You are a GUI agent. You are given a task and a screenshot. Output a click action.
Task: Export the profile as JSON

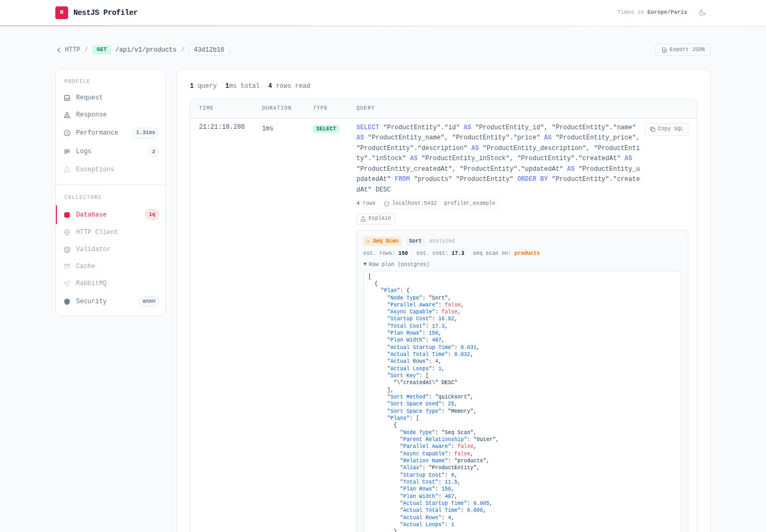683,49
